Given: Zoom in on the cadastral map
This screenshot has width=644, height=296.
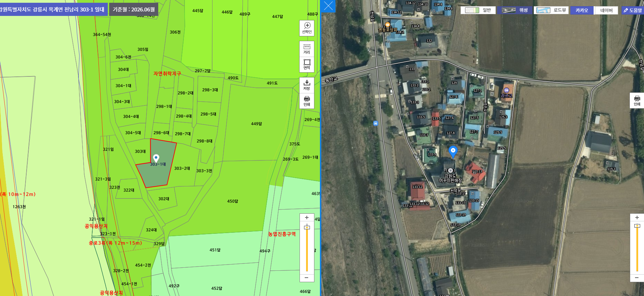Looking at the screenshot, I should 307,218.
